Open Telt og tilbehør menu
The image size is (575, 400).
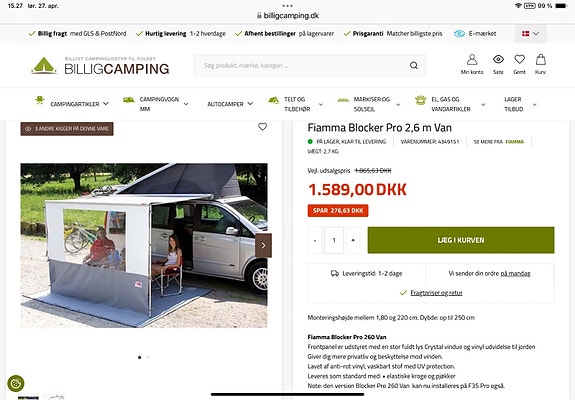(x=296, y=104)
